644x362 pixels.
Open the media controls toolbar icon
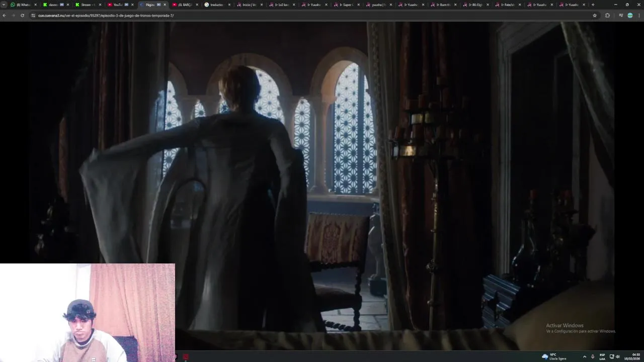pos(621,16)
